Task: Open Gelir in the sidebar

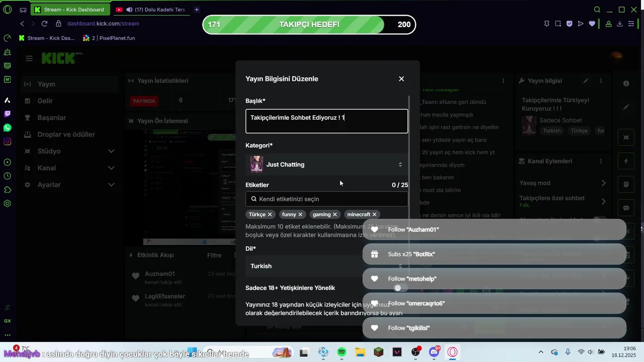Action: click(70, 101)
